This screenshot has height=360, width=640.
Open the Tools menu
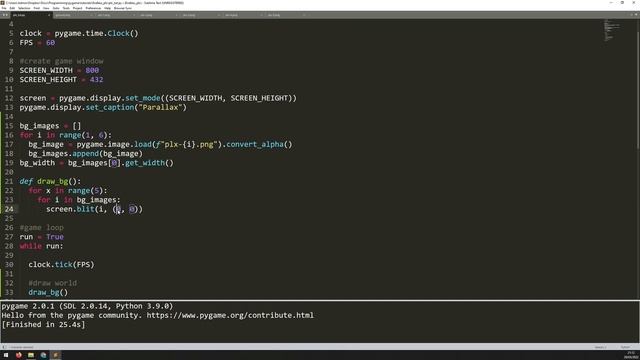coord(66,8)
